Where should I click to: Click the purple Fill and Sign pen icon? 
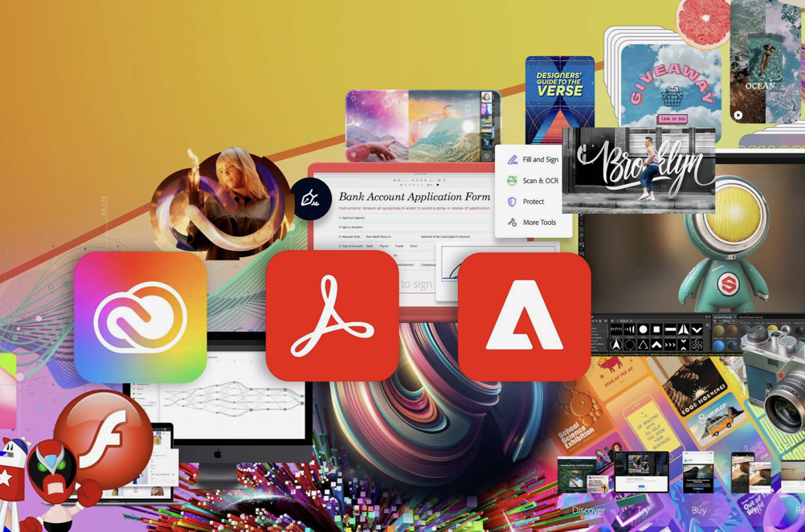point(512,160)
